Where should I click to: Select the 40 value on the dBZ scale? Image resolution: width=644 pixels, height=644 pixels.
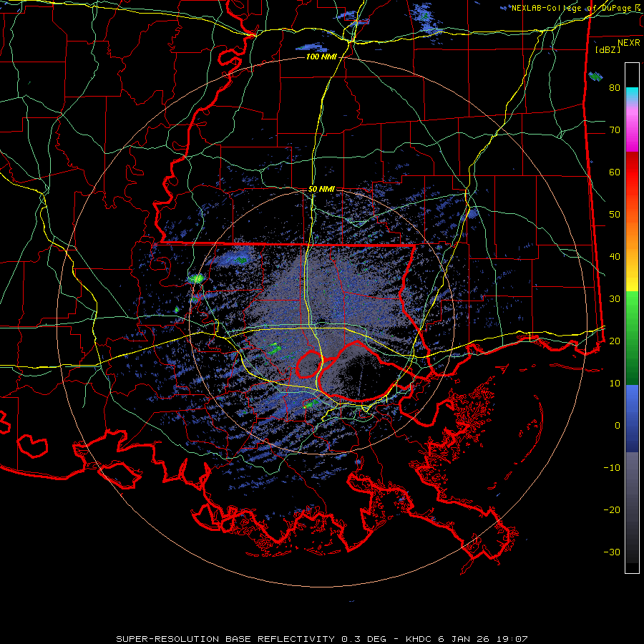click(615, 257)
